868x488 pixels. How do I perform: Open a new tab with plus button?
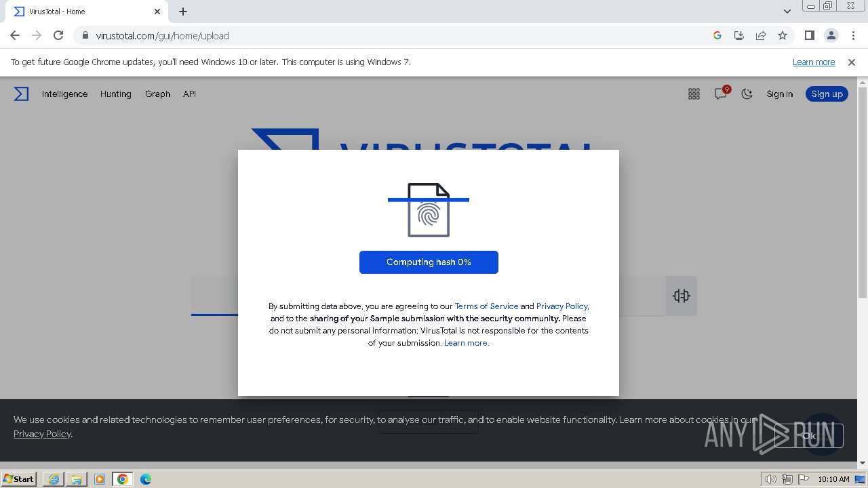tap(183, 12)
